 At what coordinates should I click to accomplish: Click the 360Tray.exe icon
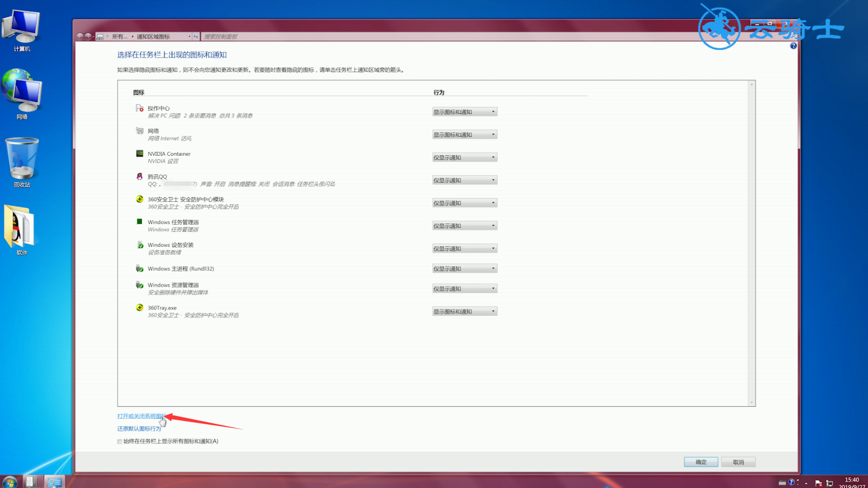pos(140,308)
